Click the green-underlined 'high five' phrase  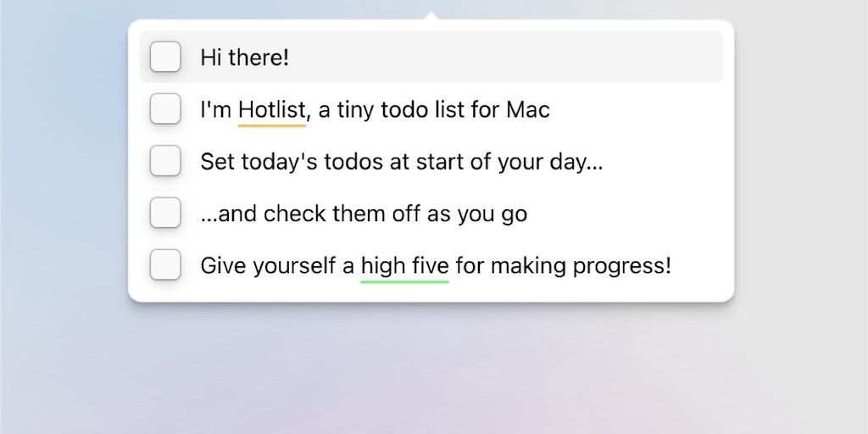point(404,265)
